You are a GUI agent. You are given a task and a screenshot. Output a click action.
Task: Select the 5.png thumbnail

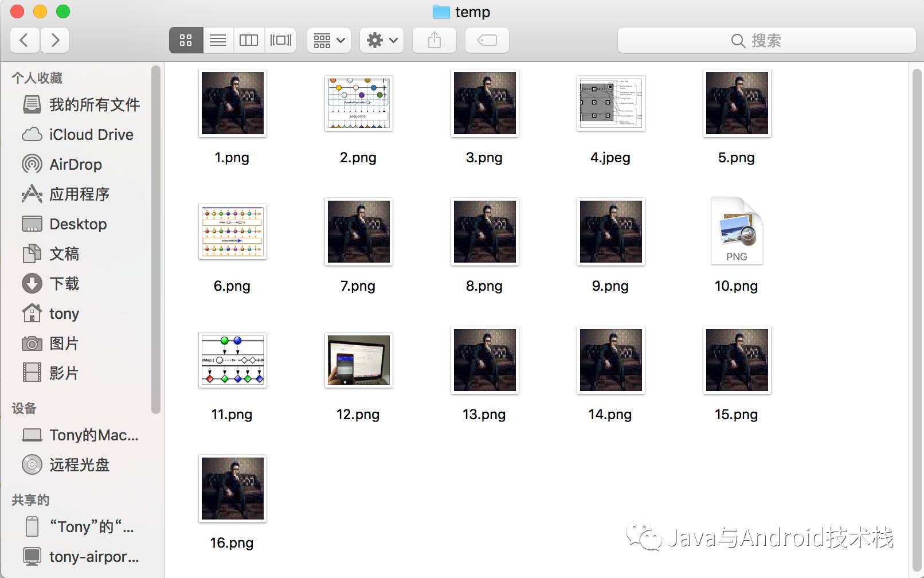pos(737,103)
